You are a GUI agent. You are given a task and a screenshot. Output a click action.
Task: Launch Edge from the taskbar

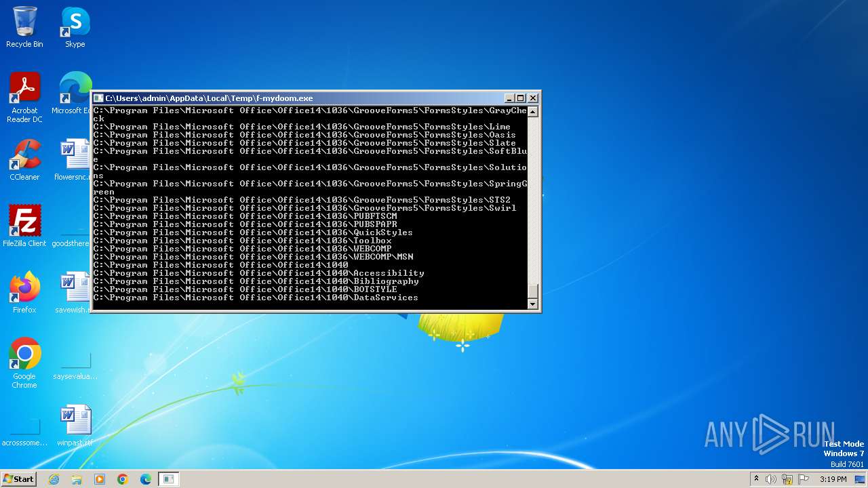click(x=146, y=479)
